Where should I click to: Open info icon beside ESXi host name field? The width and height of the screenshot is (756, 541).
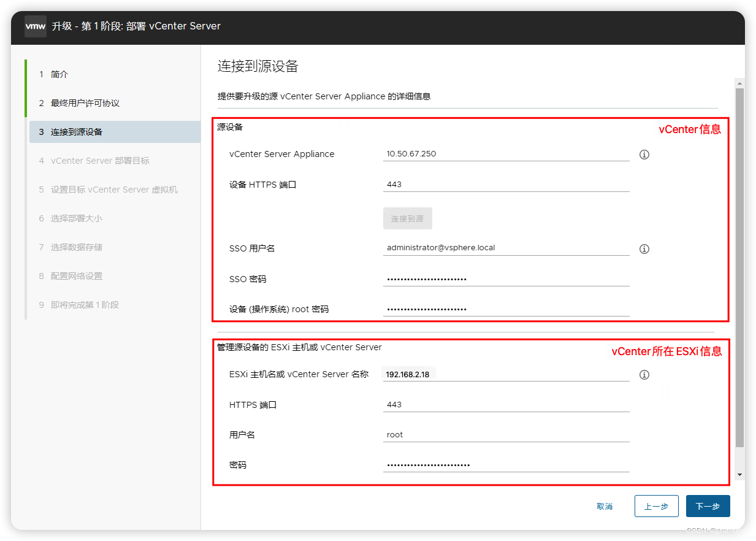tap(644, 375)
